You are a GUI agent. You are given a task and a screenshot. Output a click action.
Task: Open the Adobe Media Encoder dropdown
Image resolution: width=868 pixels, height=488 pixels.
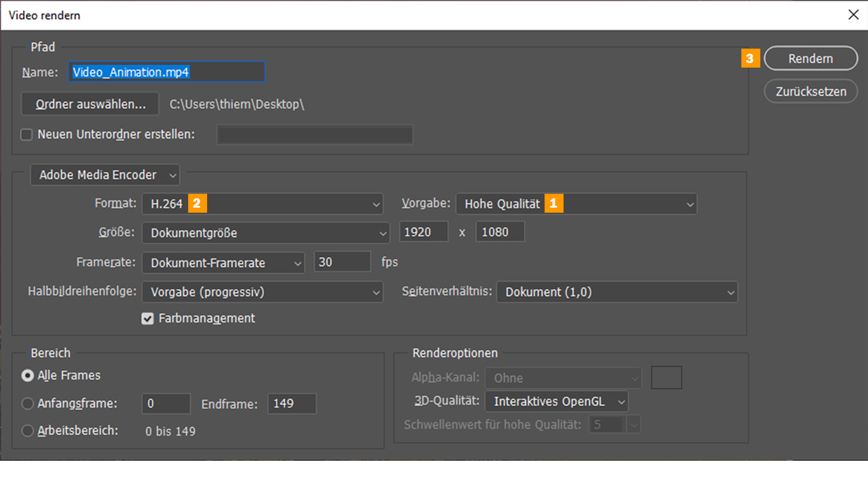point(105,175)
